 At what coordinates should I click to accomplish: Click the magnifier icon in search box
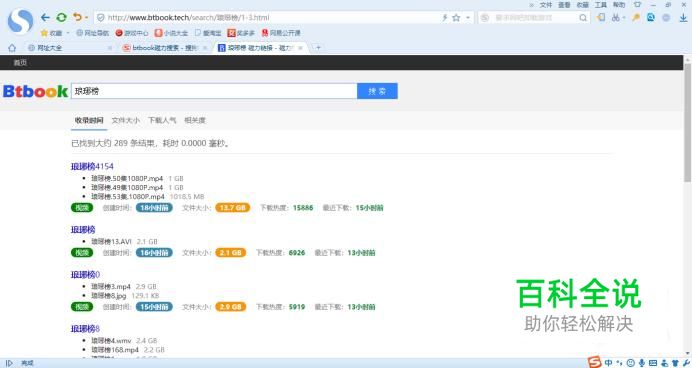pos(583,18)
